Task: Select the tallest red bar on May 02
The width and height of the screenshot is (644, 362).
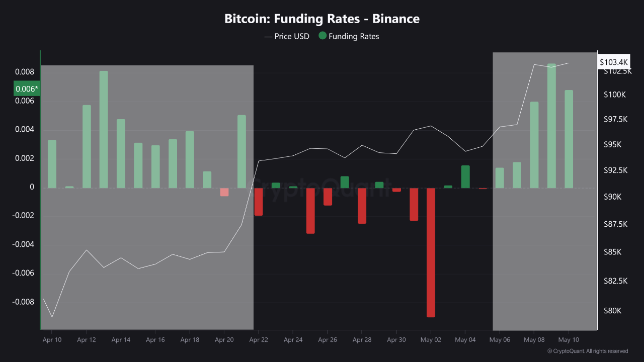Action: [431, 252]
